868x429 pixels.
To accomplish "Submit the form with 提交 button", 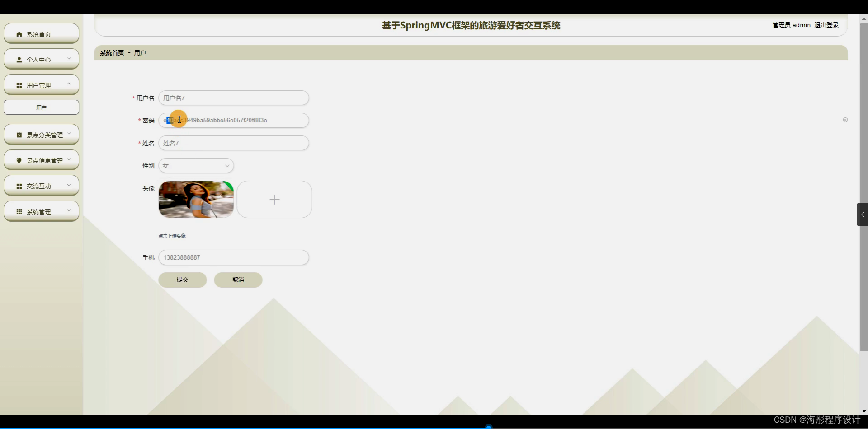I will pos(183,280).
